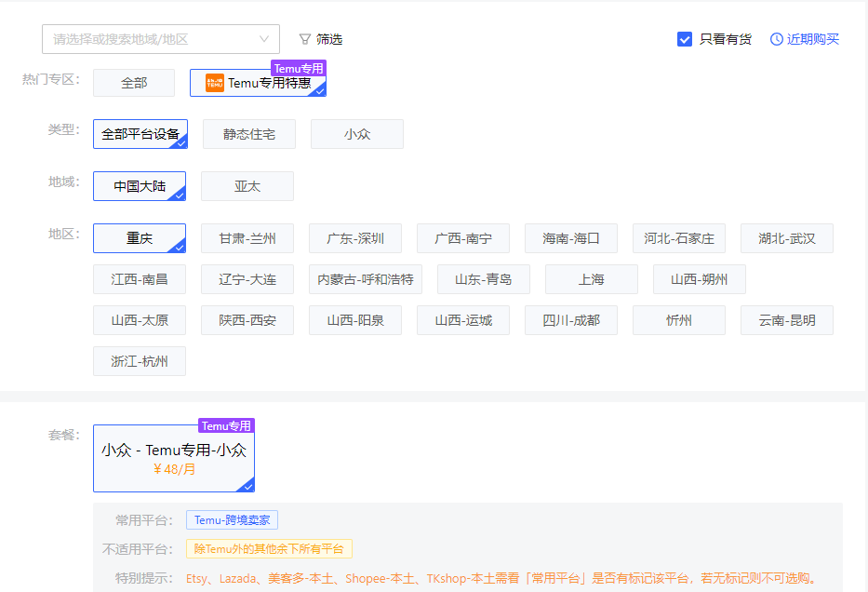Select the 静态住宅 type option
The height and width of the screenshot is (592, 868).
click(249, 134)
